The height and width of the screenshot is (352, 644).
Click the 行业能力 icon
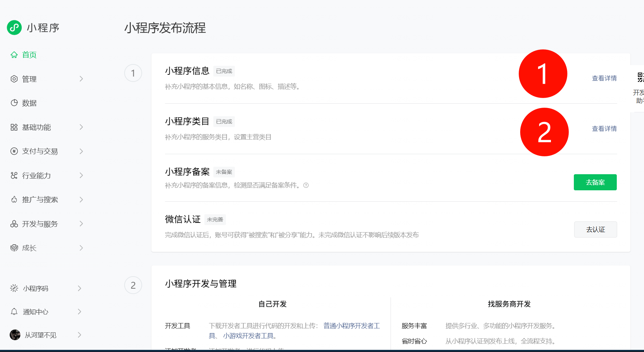tap(14, 176)
